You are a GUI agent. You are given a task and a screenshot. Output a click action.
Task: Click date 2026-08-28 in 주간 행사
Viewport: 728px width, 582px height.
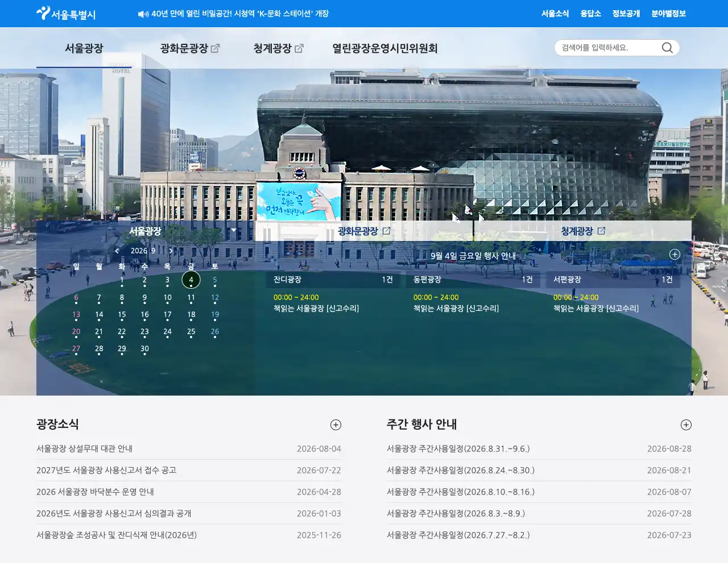click(x=669, y=448)
